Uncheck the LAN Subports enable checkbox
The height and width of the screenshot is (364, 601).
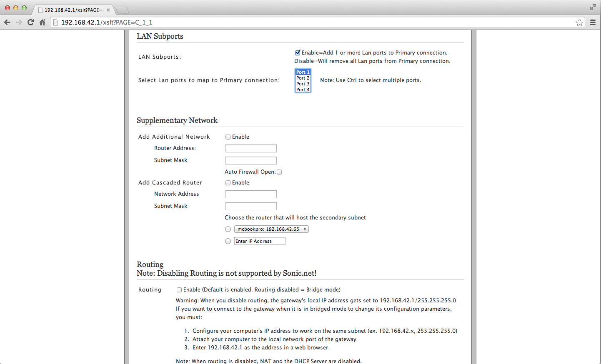tap(298, 53)
